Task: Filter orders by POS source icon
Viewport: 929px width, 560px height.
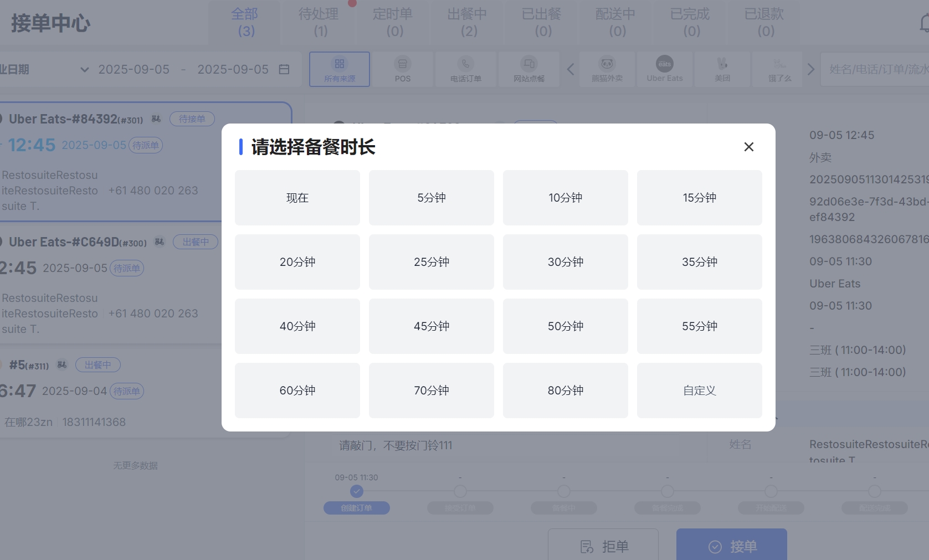Action: [x=402, y=64]
